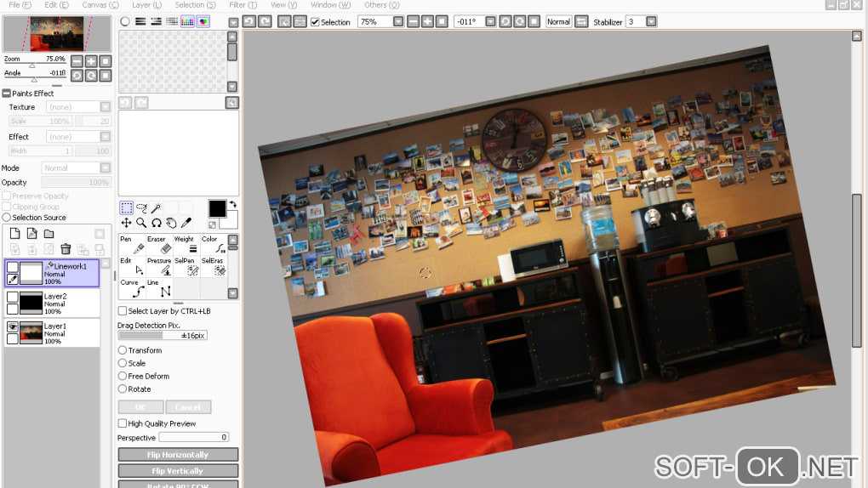This screenshot has width=868, height=488.
Task: Open the Layer menu
Action: pos(146,4)
